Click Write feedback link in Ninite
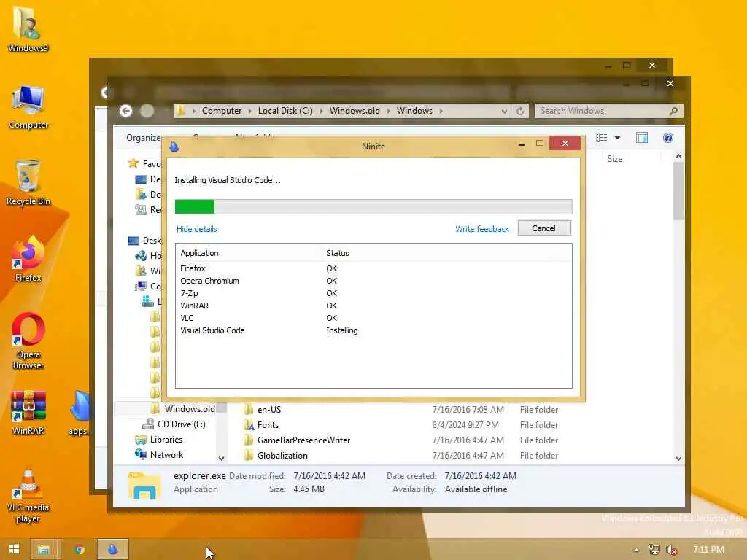This screenshot has width=747, height=560. click(482, 229)
